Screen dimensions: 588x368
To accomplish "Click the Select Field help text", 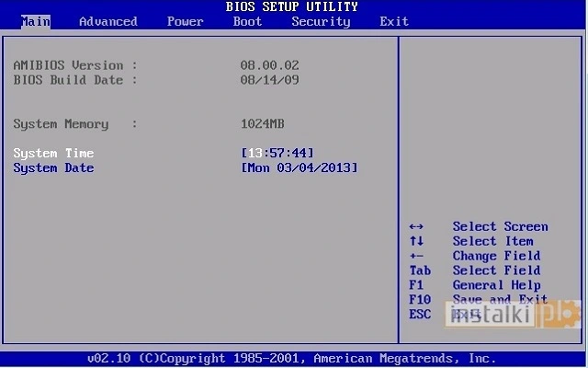I will coord(496,270).
